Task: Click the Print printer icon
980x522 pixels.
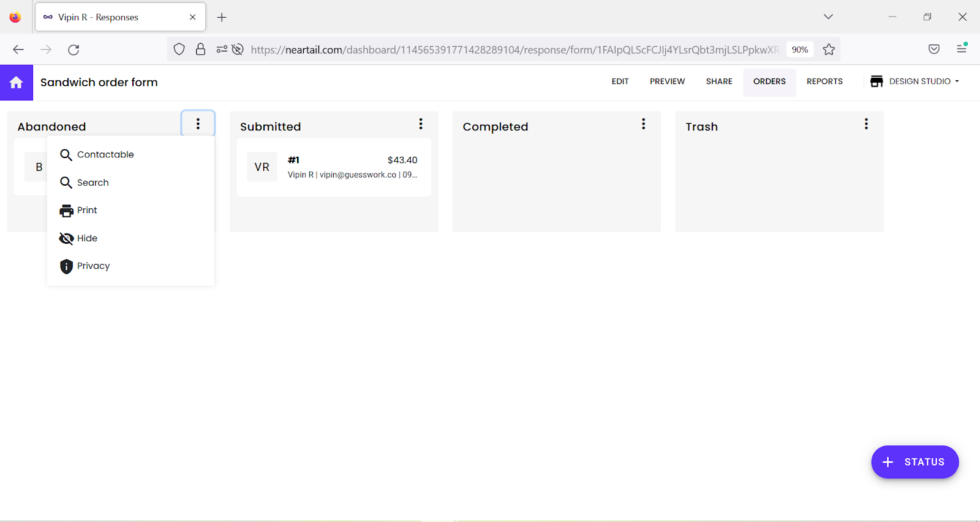Action: pos(66,211)
